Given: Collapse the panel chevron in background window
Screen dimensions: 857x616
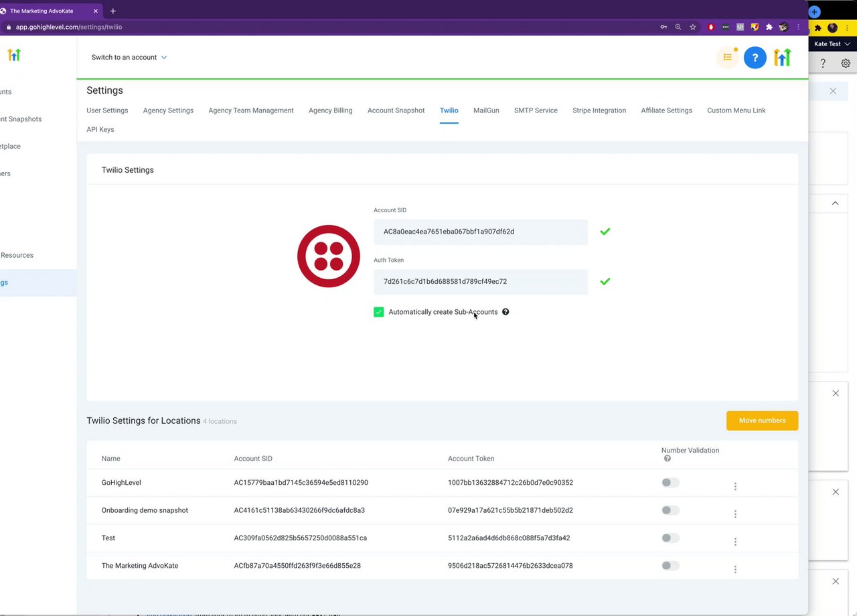Looking at the screenshot, I should pos(835,204).
